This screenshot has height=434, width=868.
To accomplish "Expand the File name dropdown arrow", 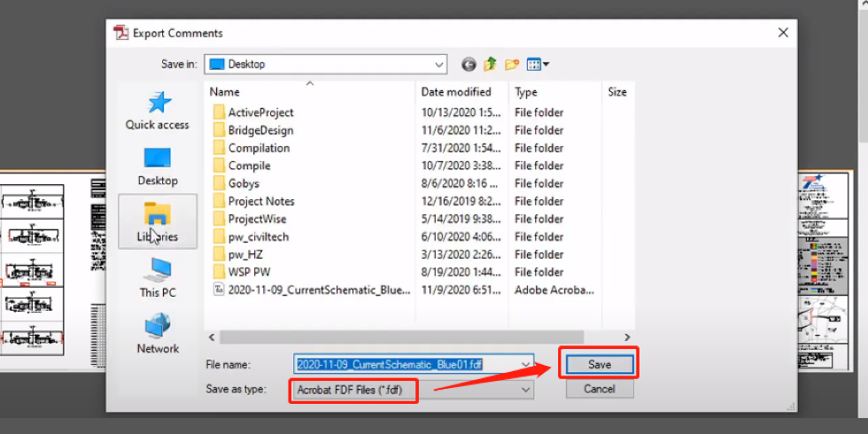I will tap(525, 364).
